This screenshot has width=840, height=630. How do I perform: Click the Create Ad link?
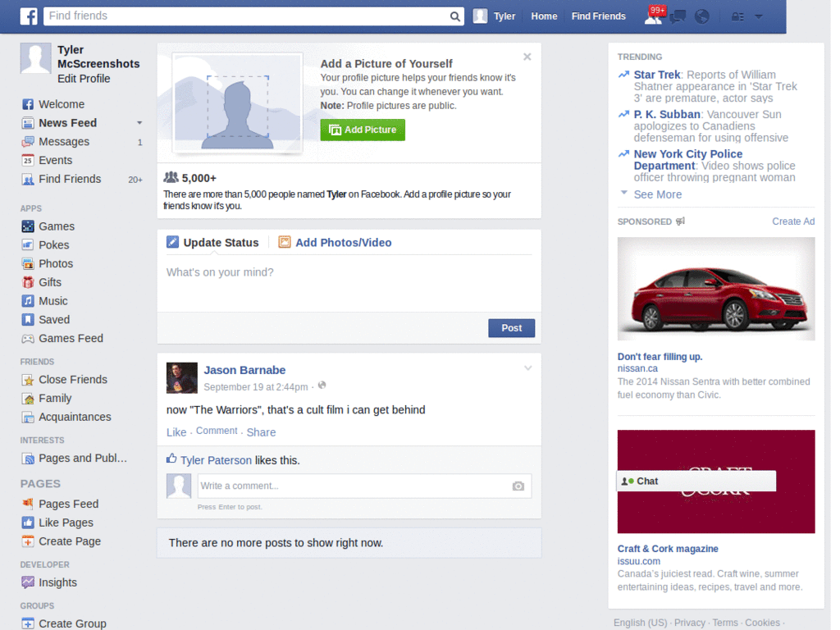pyautogui.click(x=793, y=221)
